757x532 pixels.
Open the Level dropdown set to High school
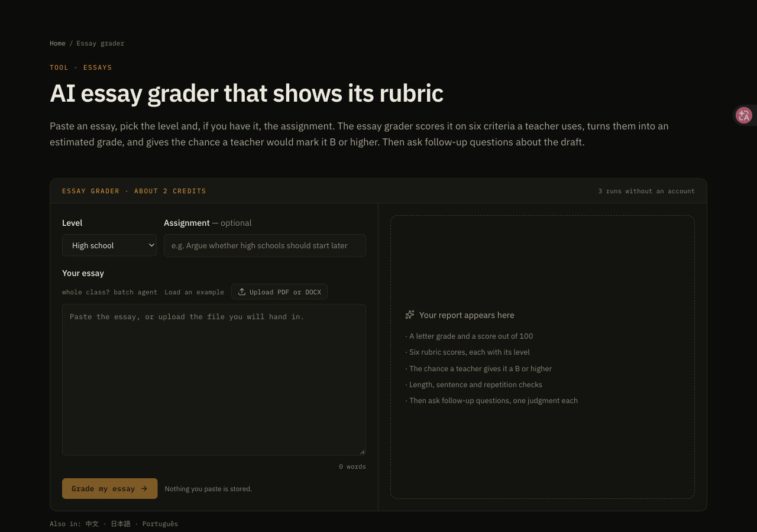pos(109,245)
